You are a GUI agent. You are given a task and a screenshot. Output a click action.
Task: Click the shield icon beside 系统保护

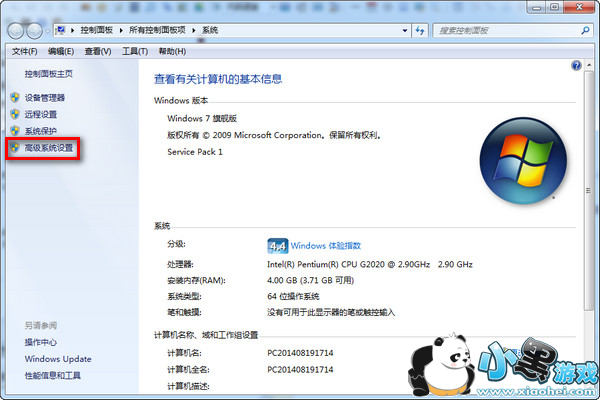pos(15,131)
